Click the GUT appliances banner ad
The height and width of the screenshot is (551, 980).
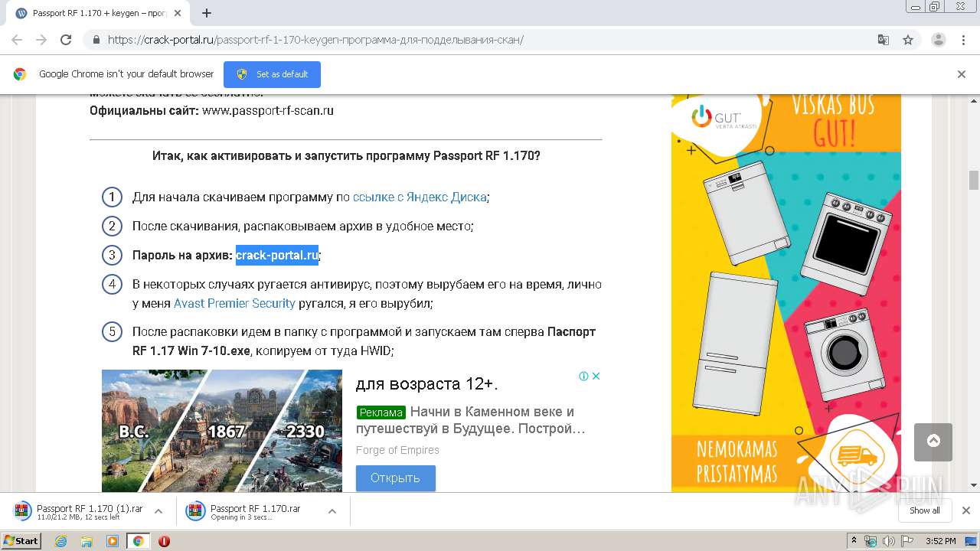pyautogui.click(x=786, y=293)
